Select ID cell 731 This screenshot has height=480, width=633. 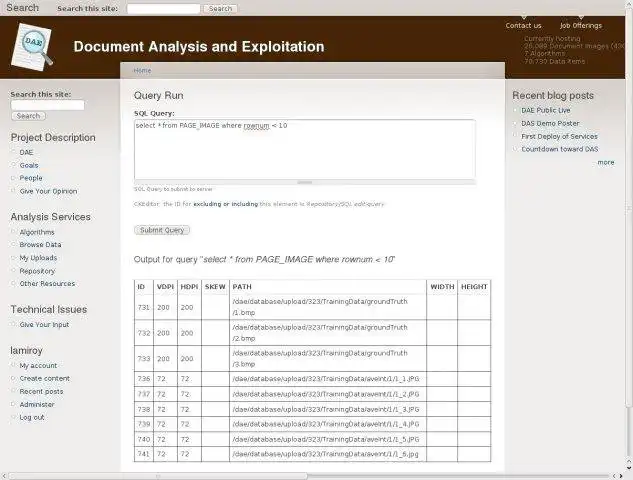(x=144, y=307)
